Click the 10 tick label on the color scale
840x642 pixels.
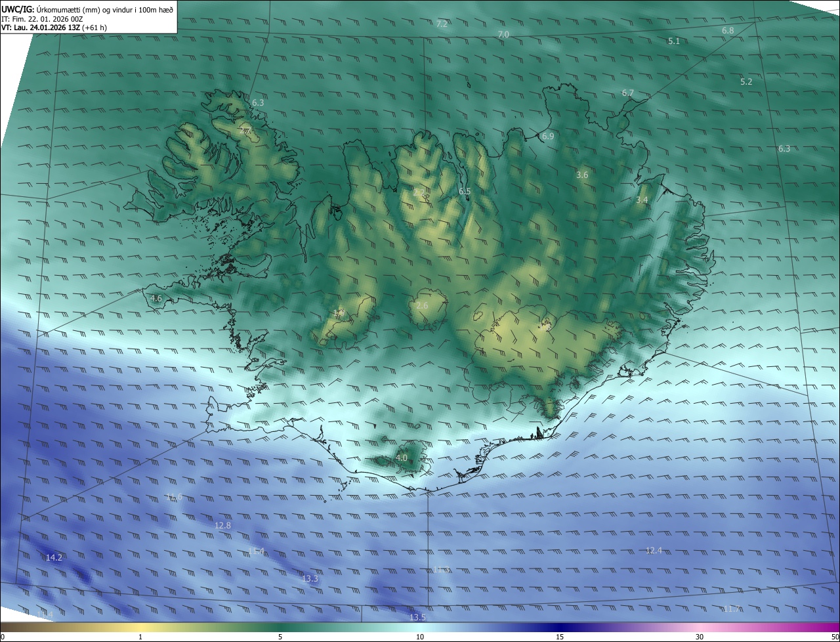(420, 637)
